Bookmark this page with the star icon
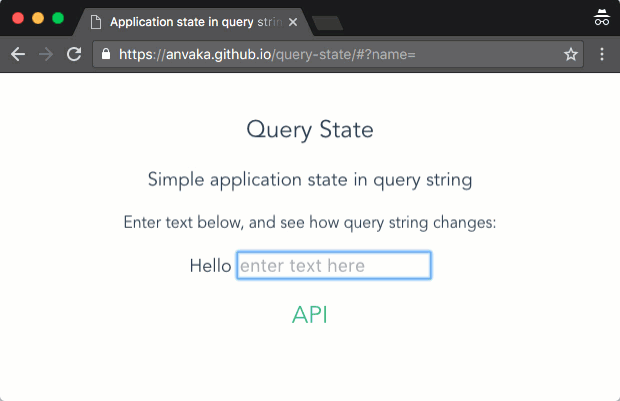The height and width of the screenshot is (401, 620). [571, 55]
